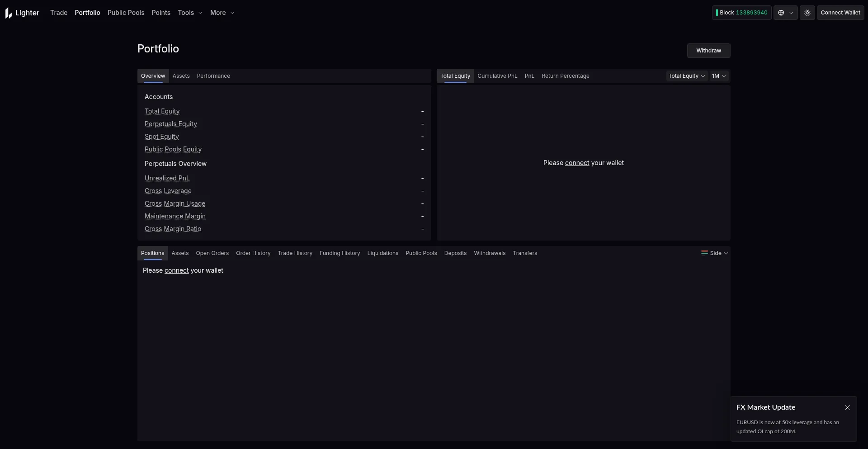Click the globe language icon
The width and height of the screenshot is (868, 449).
781,13
